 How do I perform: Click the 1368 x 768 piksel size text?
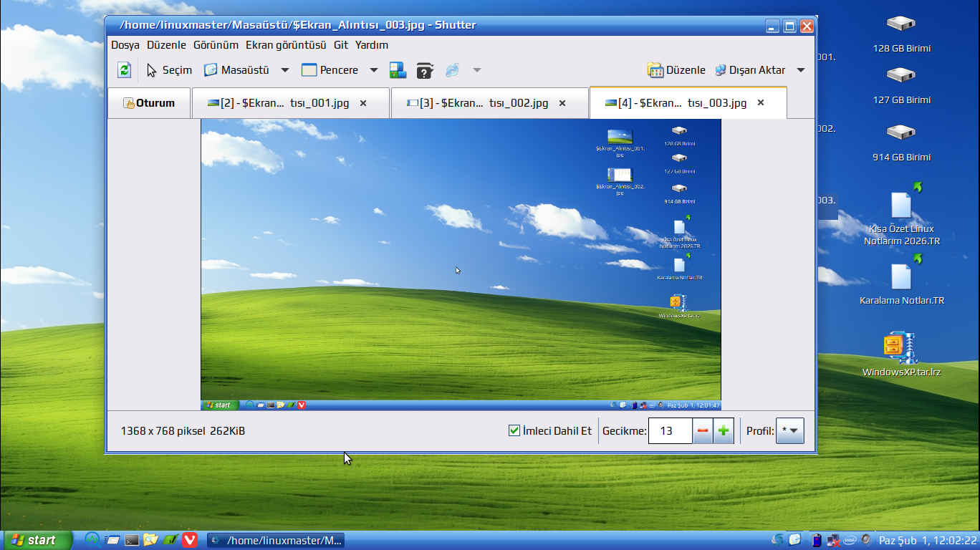click(163, 431)
